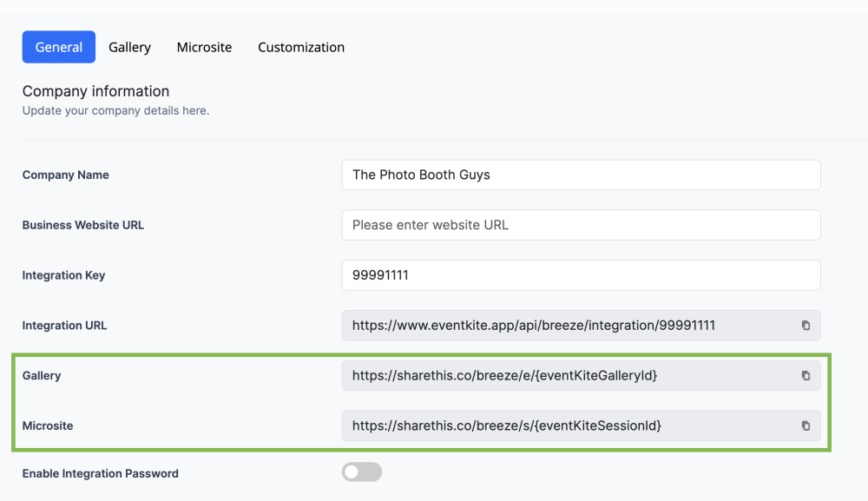Viewport: 868px width, 501px height.
Task: Click the Integration Key label
Action: point(64,275)
